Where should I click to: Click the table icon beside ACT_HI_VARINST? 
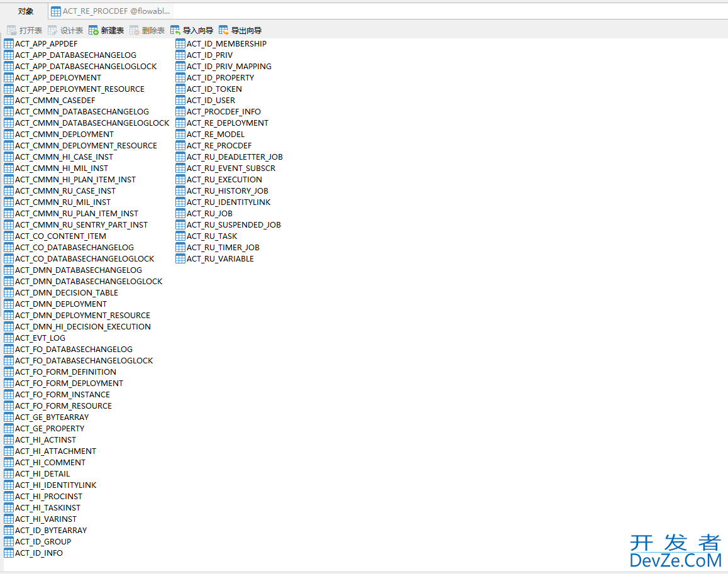click(x=9, y=519)
